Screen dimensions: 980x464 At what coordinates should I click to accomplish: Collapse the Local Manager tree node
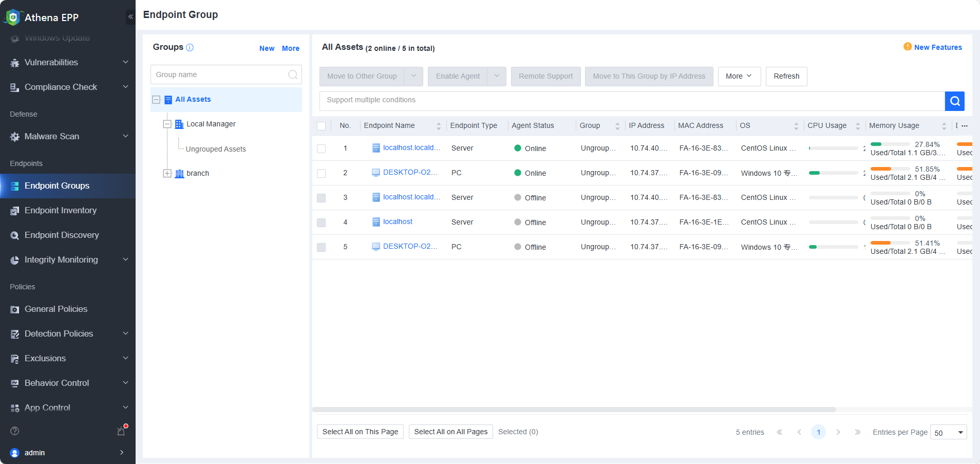167,124
